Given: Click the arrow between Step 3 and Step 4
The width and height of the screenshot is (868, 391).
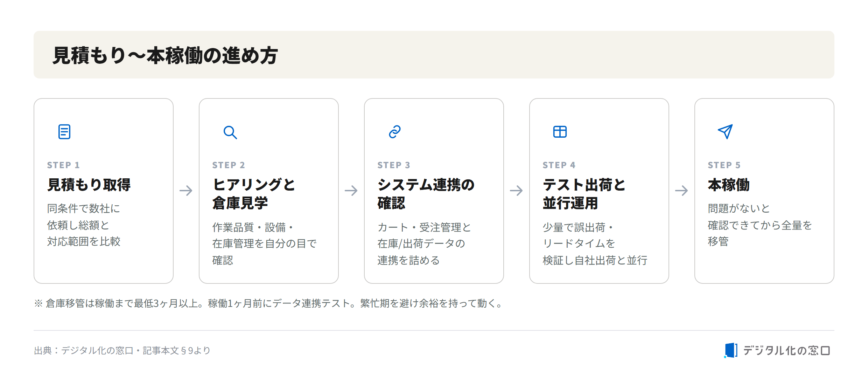Looking at the screenshot, I should pyautogui.click(x=517, y=191).
